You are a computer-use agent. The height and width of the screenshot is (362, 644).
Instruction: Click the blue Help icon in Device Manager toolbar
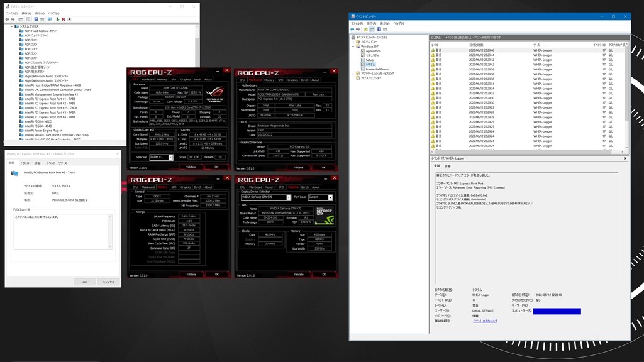click(36, 19)
